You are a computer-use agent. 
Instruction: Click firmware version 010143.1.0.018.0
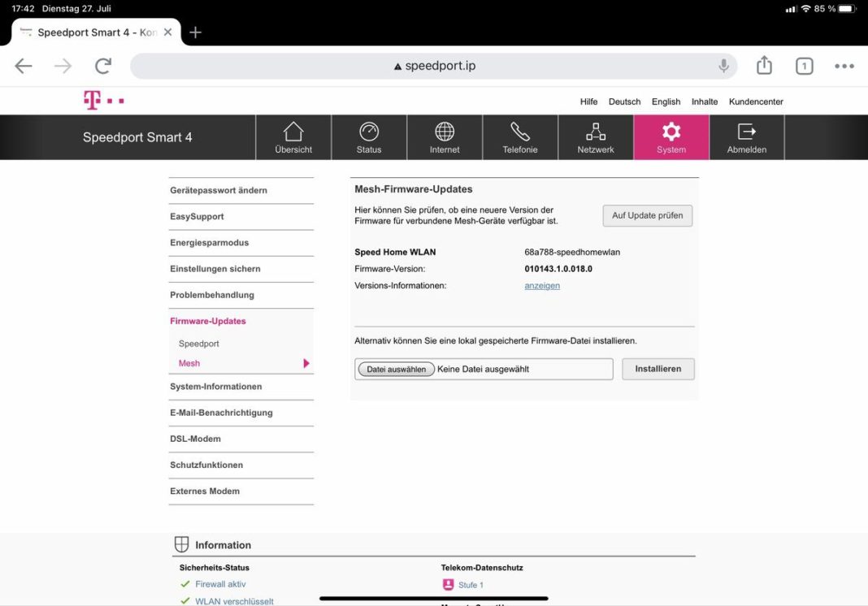pos(558,269)
